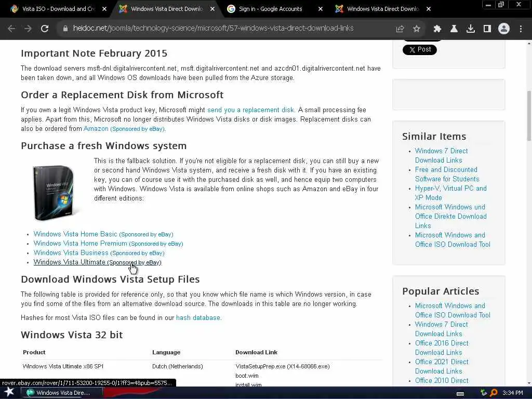The image size is (532, 399).
Task: Click the 'boot.wim' file name
Action: [247, 376]
